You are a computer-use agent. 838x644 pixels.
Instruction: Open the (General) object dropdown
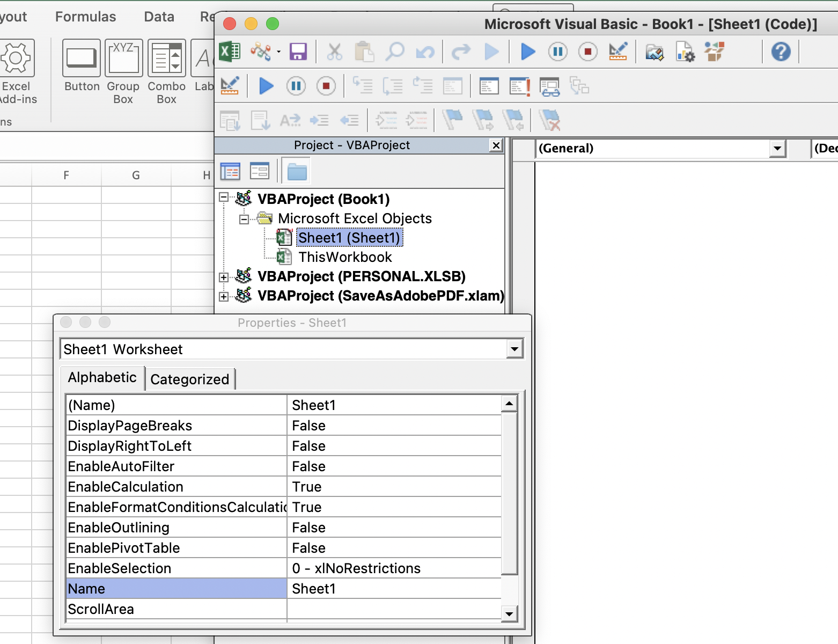coord(777,149)
